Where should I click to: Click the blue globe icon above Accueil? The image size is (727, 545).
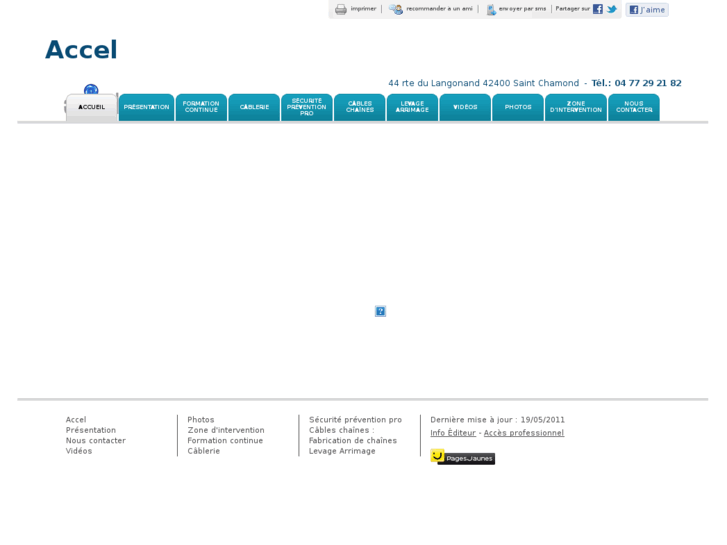click(x=91, y=89)
